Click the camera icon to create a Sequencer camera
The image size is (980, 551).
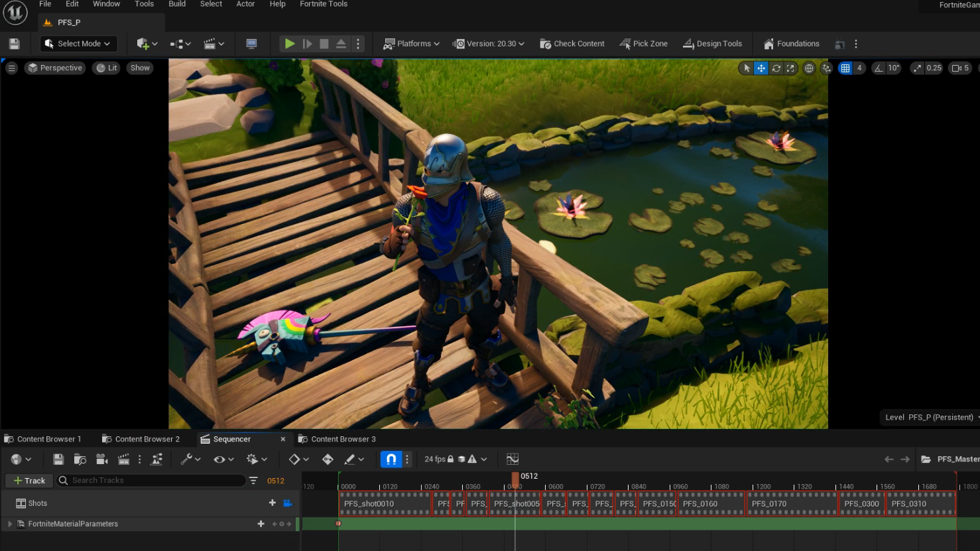[101, 458]
